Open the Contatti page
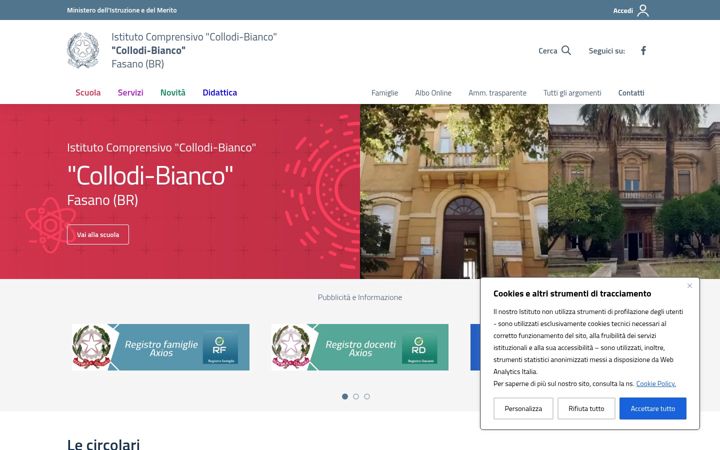 [x=631, y=93]
